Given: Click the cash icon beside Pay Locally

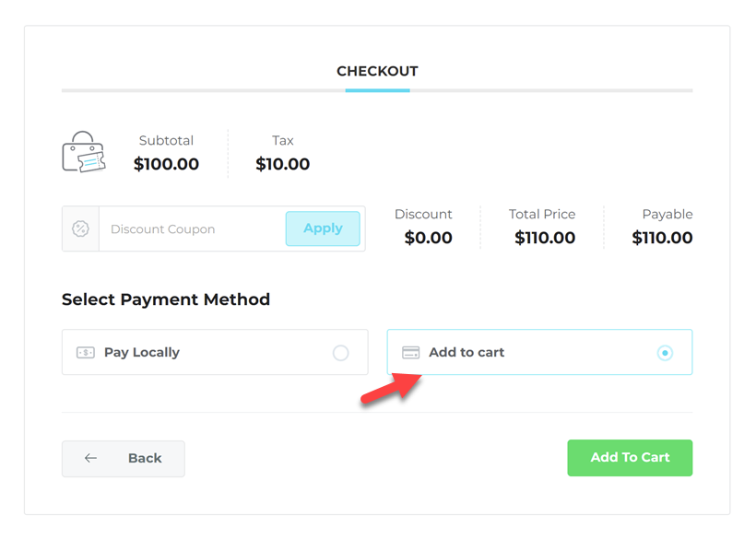Looking at the screenshot, I should pyautogui.click(x=86, y=352).
